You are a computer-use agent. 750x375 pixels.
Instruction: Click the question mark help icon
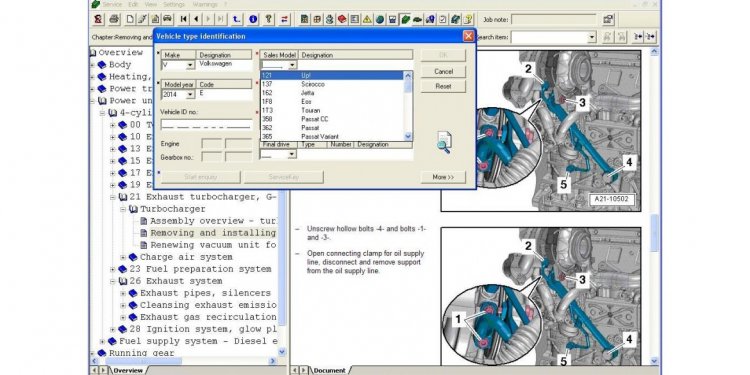(269, 19)
